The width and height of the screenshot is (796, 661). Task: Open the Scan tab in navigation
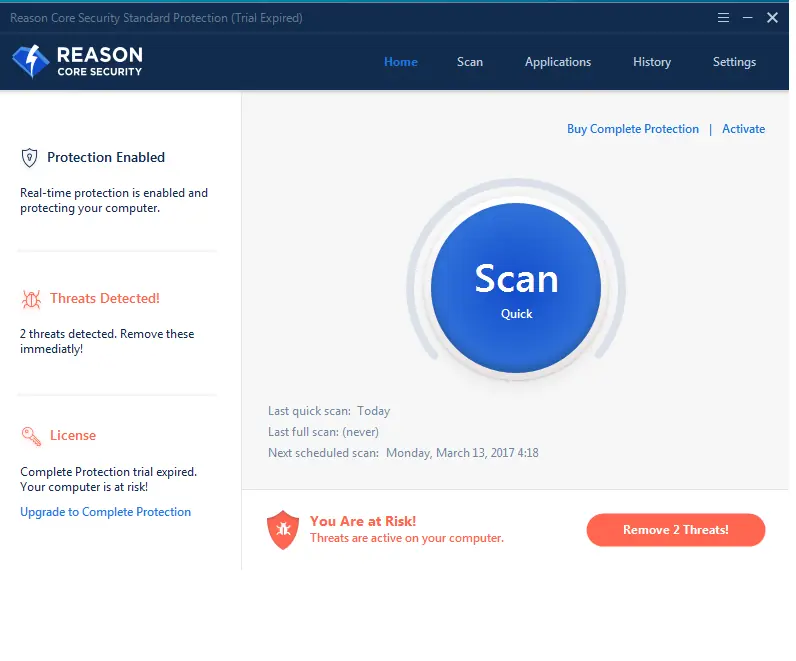pos(470,62)
